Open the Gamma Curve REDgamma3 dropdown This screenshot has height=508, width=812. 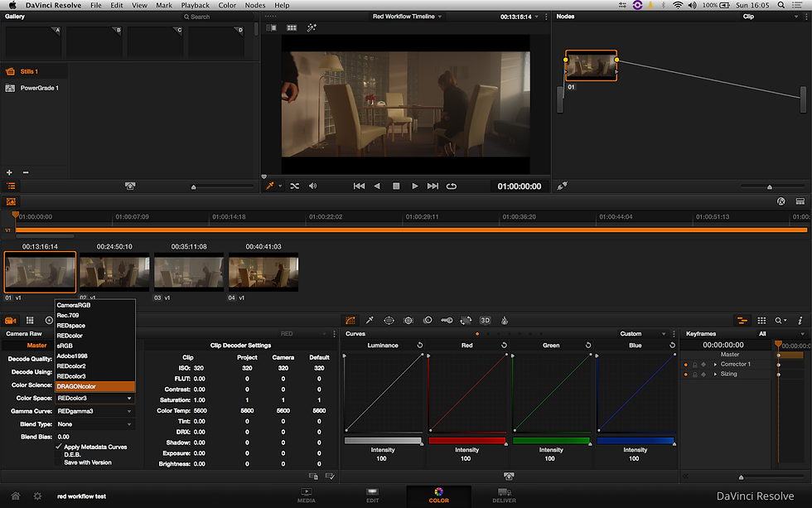pyautogui.click(x=94, y=411)
